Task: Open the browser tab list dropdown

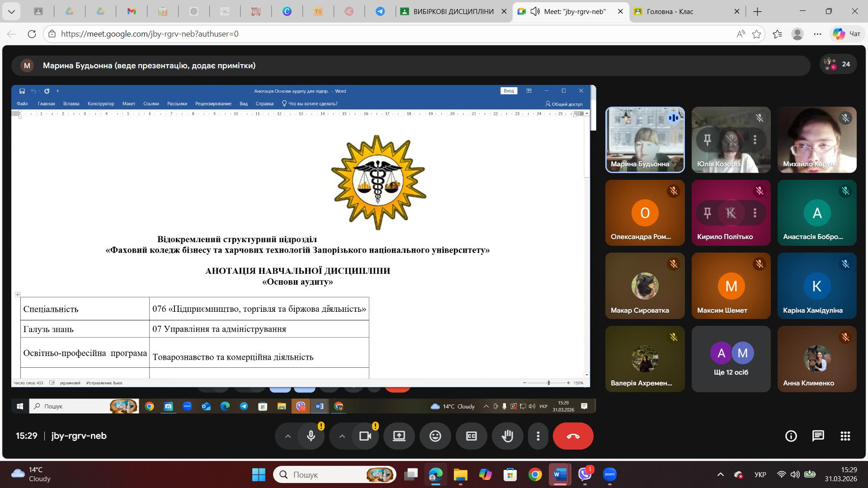Action: [x=11, y=12]
